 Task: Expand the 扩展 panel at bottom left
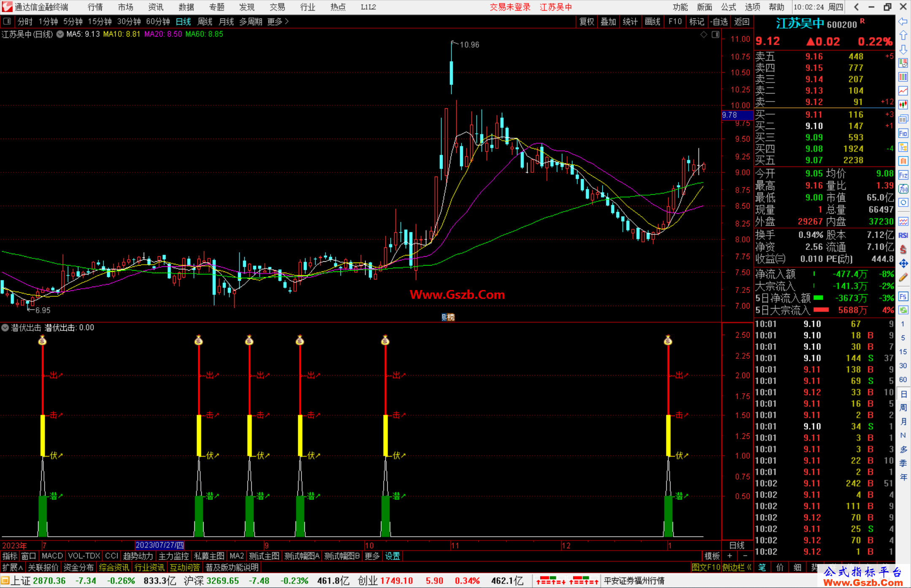coord(13,567)
